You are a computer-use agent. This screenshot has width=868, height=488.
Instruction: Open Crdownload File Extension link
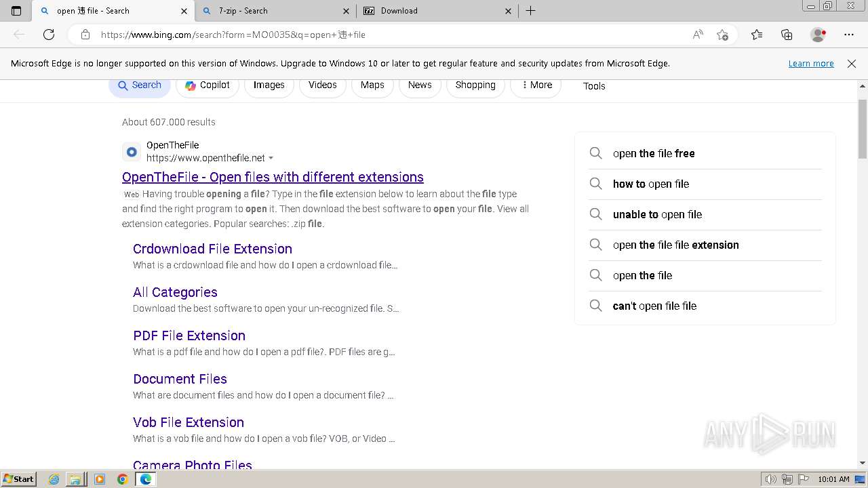(x=212, y=249)
